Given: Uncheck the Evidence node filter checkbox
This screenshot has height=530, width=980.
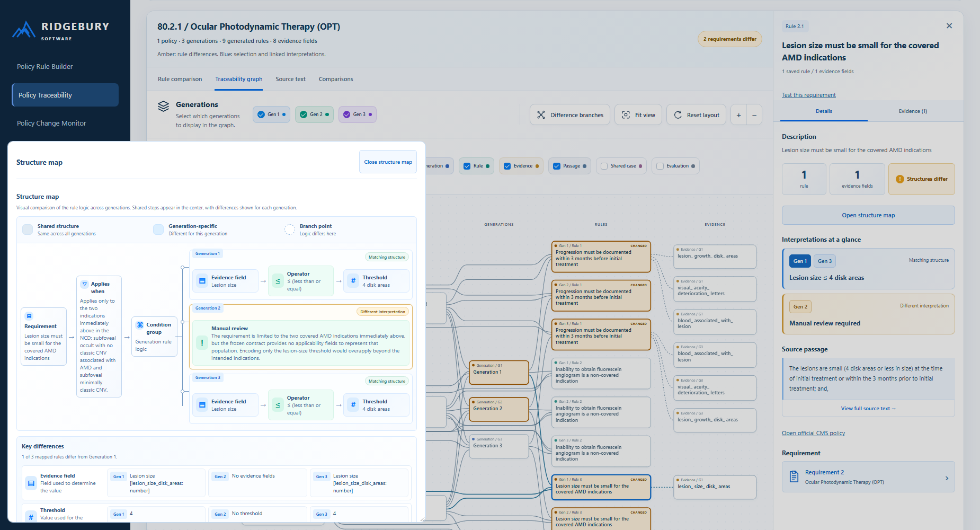Looking at the screenshot, I should pos(507,166).
